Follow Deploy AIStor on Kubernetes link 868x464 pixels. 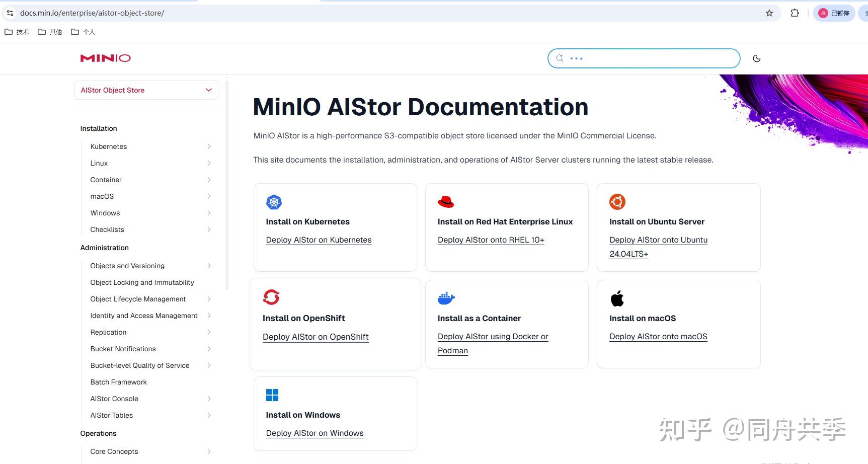click(x=319, y=240)
